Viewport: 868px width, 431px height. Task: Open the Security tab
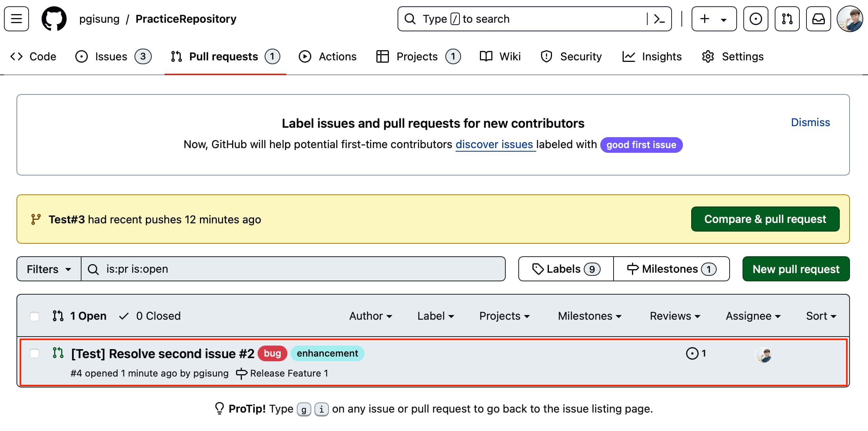(x=571, y=56)
